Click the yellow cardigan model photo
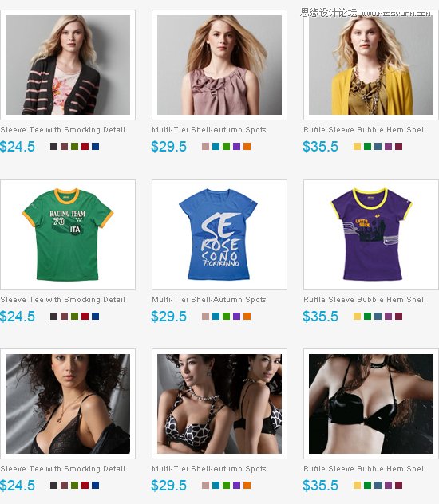 (371, 65)
